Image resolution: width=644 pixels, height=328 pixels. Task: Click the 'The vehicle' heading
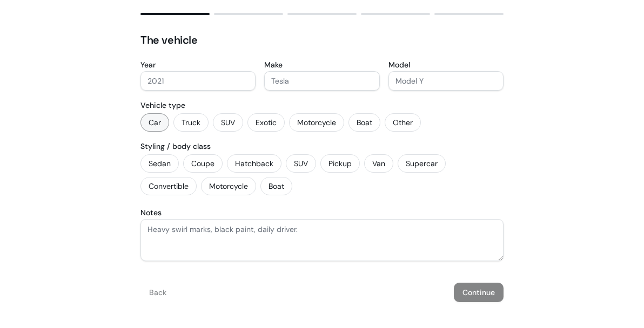click(x=169, y=40)
